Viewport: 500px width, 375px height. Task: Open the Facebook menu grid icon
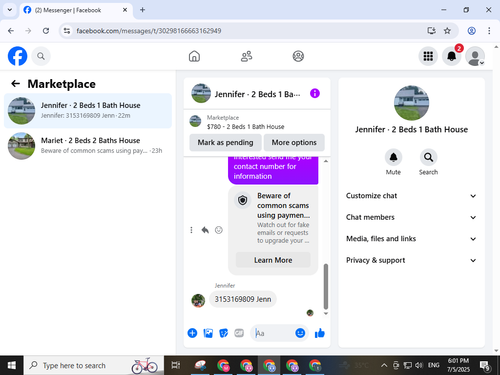(x=428, y=56)
